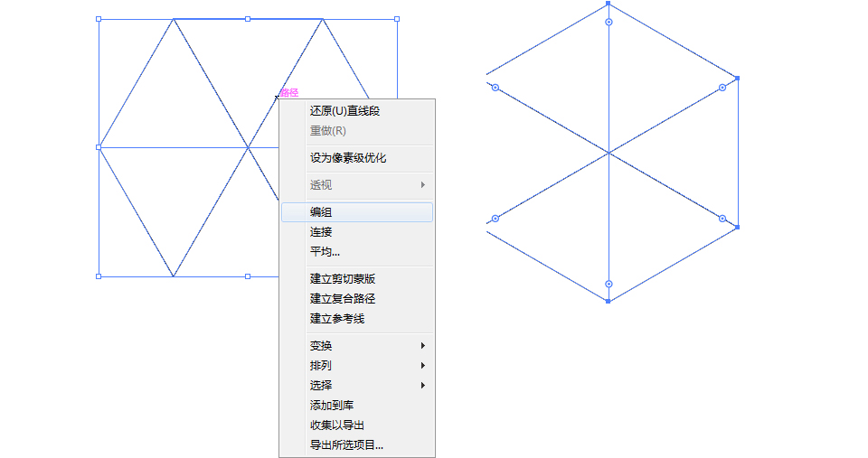868x458 pixels.
Task: Click the circular widget near lower-right vertex
Action: tap(722, 219)
